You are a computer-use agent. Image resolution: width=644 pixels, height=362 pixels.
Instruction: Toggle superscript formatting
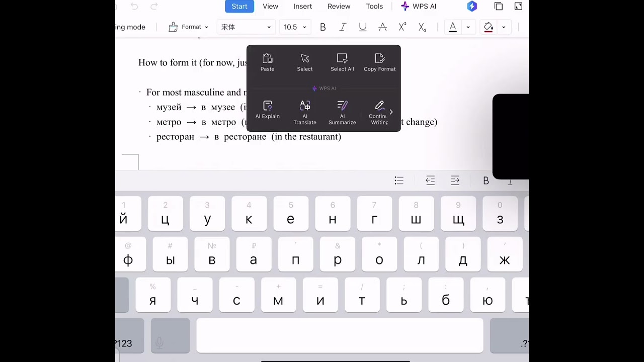[403, 27]
